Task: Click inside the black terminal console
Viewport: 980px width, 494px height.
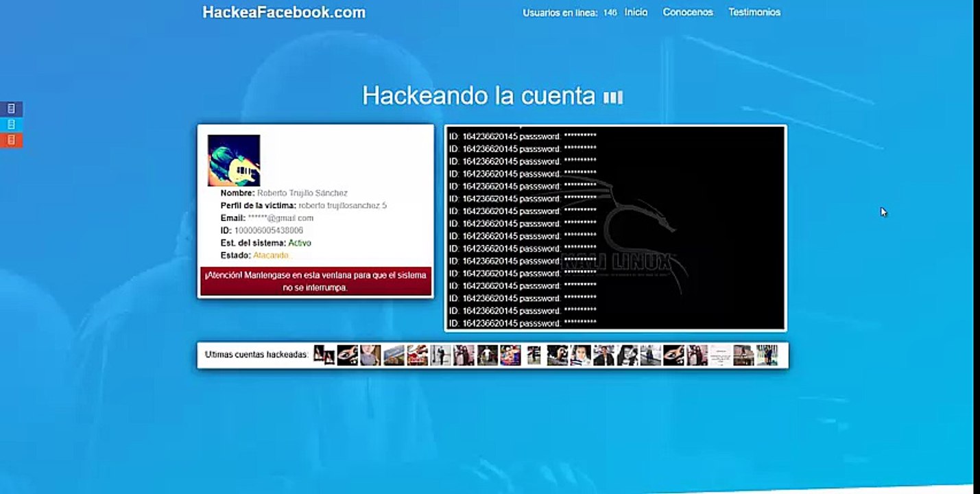Action: (615, 228)
